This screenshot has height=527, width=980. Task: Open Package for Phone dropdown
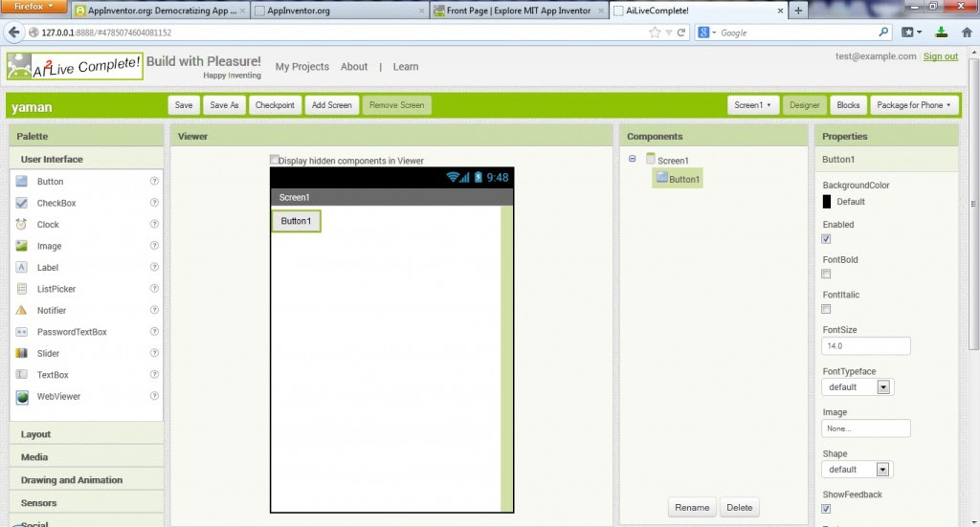913,105
